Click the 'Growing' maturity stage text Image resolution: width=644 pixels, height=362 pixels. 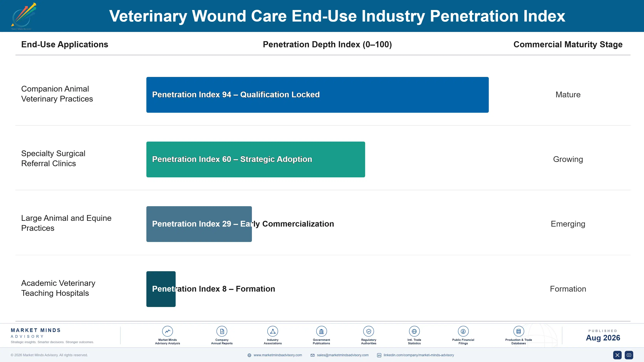coord(568,159)
